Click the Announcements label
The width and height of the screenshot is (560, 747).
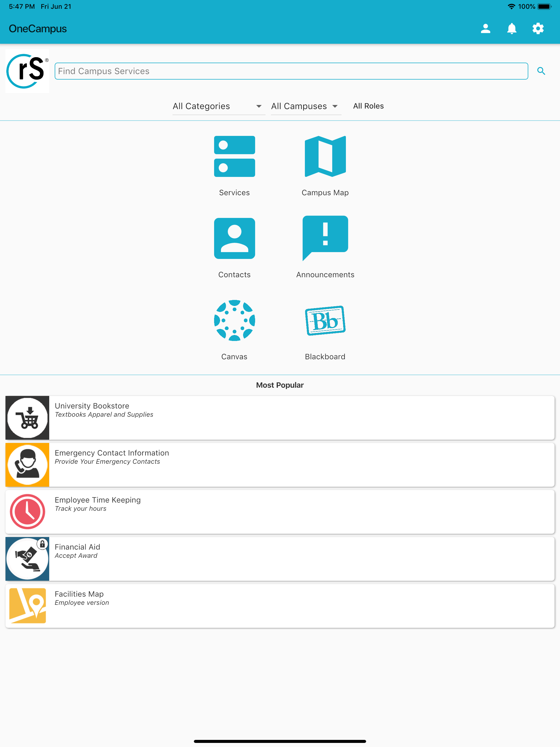(x=325, y=275)
